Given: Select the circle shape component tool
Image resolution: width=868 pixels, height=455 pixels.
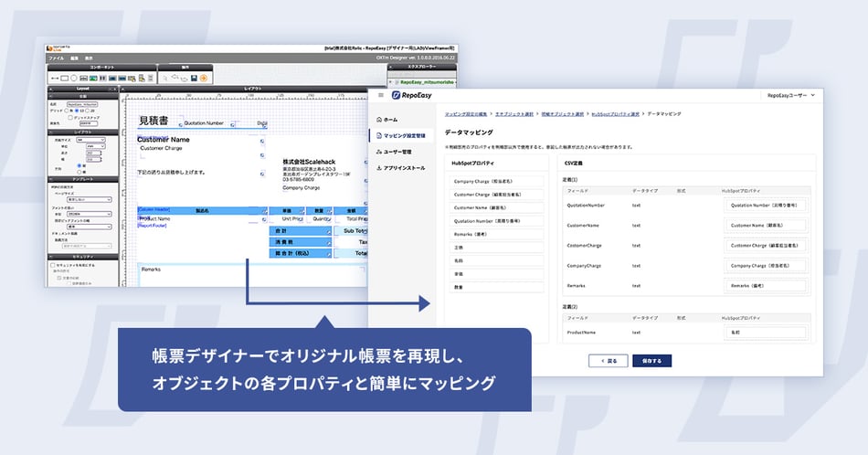Looking at the screenshot, I should coord(74,78).
